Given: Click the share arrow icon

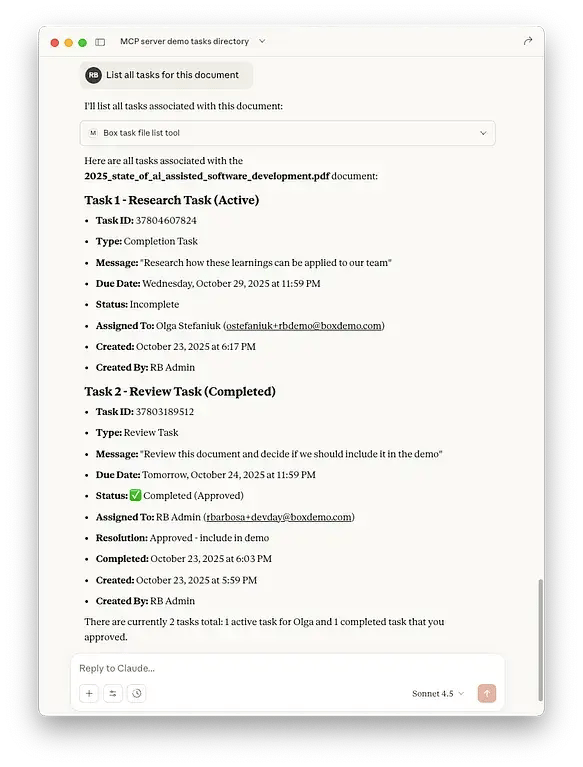Looking at the screenshot, I should 527,41.
